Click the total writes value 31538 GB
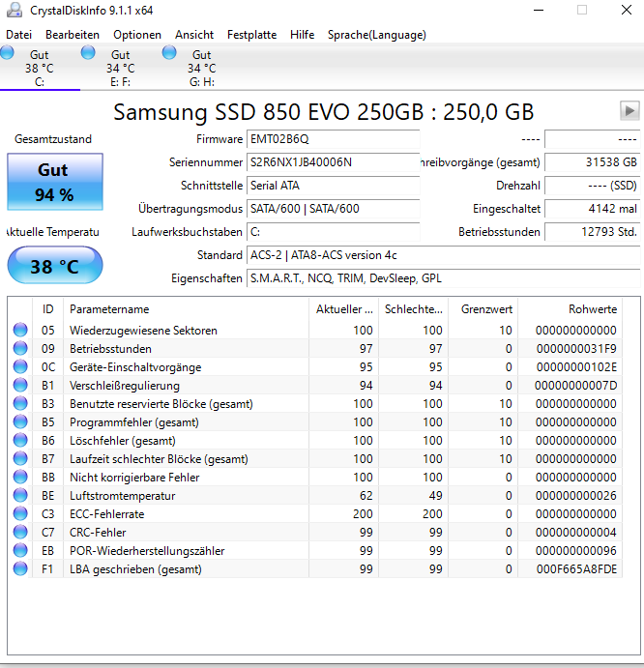The height and width of the screenshot is (668, 644). pos(593,162)
